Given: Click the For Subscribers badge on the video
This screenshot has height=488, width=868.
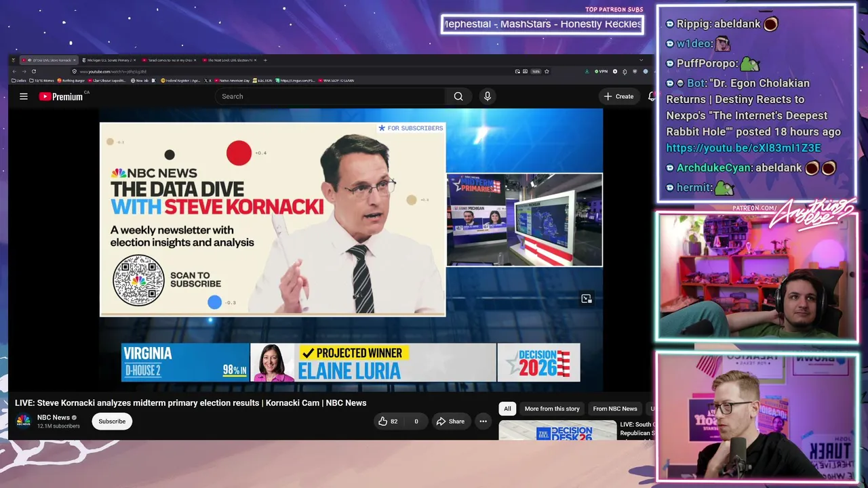Looking at the screenshot, I should click(411, 128).
